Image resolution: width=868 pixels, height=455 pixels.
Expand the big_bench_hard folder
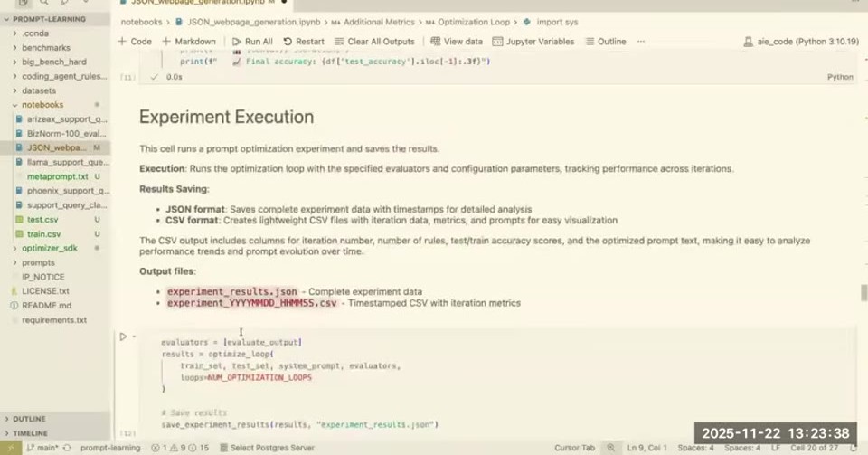pyautogui.click(x=55, y=62)
